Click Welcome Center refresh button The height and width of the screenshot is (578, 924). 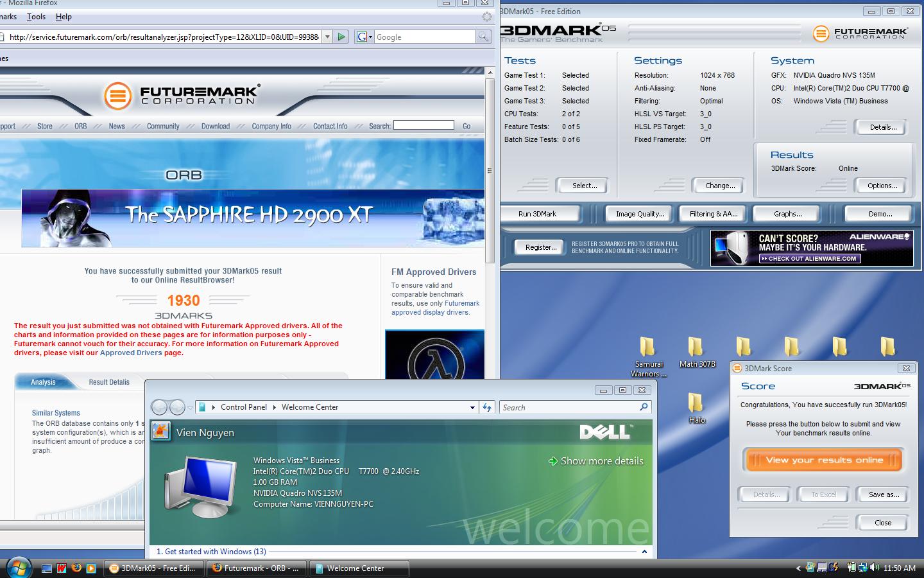[x=487, y=407]
